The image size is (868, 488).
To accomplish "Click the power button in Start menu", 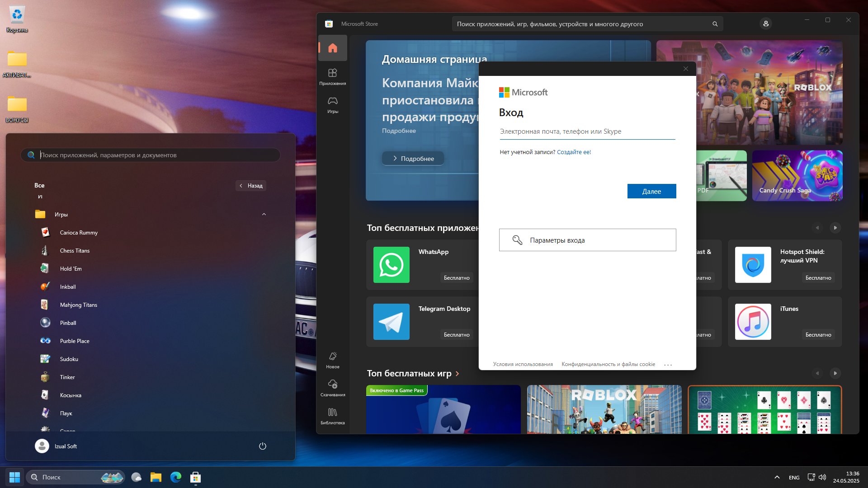I will point(263,446).
